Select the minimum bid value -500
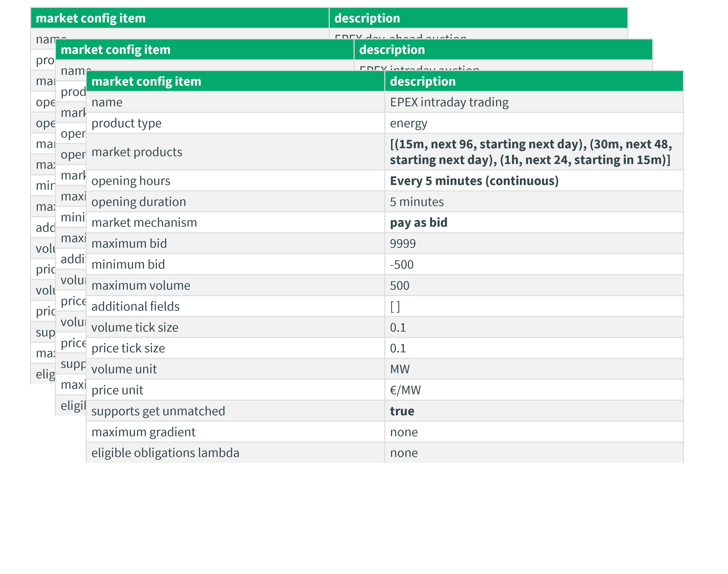This screenshot has width=728, height=574. [x=402, y=265]
